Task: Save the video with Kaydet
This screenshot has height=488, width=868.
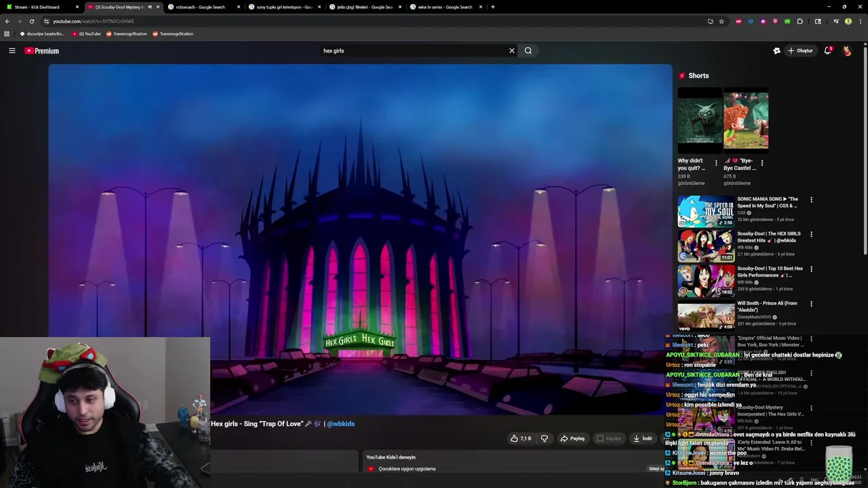Action: tap(608, 439)
